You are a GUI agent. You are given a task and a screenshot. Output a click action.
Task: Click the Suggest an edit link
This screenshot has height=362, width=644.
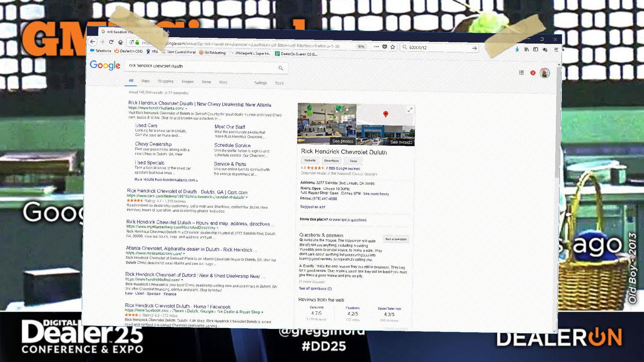pyautogui.click(x=313, y=207)
